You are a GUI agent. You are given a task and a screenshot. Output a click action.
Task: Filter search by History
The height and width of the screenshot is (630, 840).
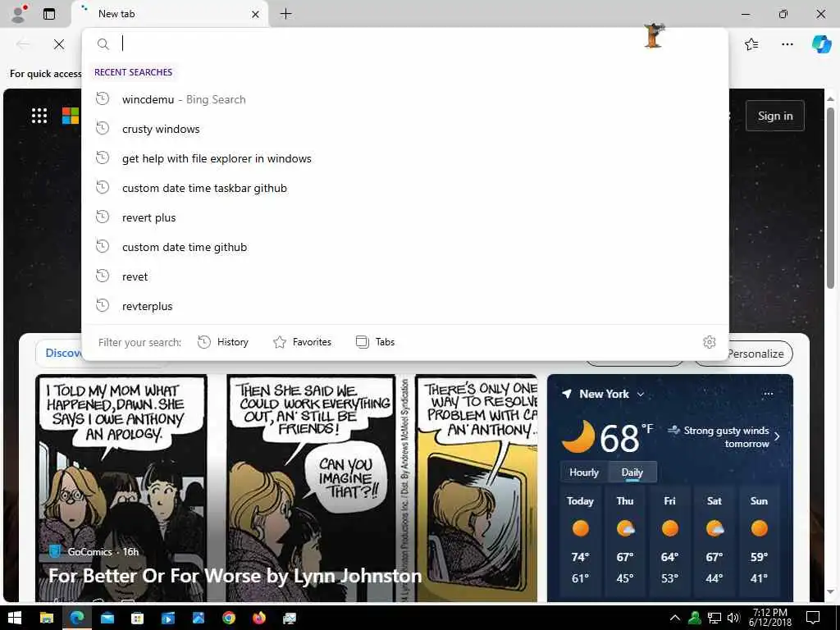pos(223,342)
